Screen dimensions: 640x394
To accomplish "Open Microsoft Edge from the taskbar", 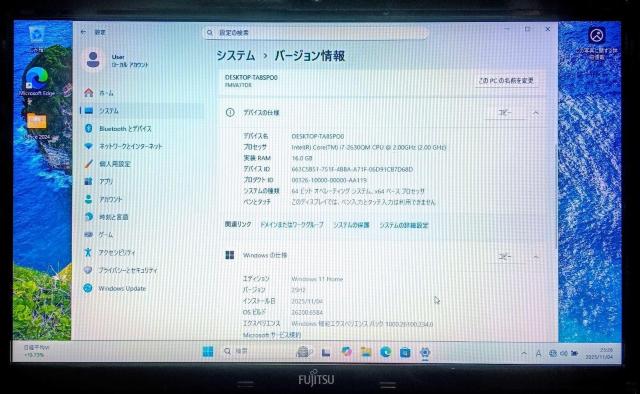I will coord(386,352).
